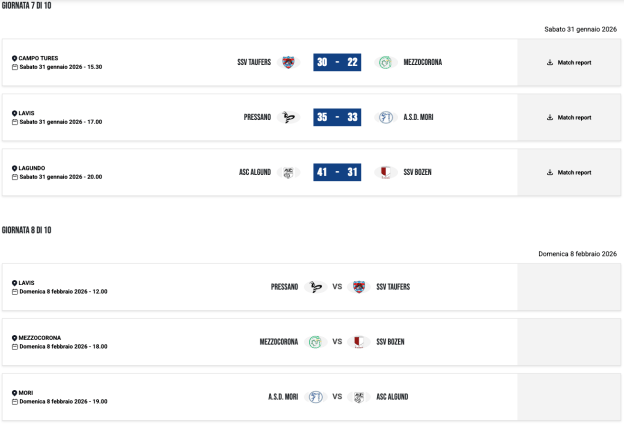
Task: Click ASC Algund logo in Lagundo match
Action: (289, 172)
